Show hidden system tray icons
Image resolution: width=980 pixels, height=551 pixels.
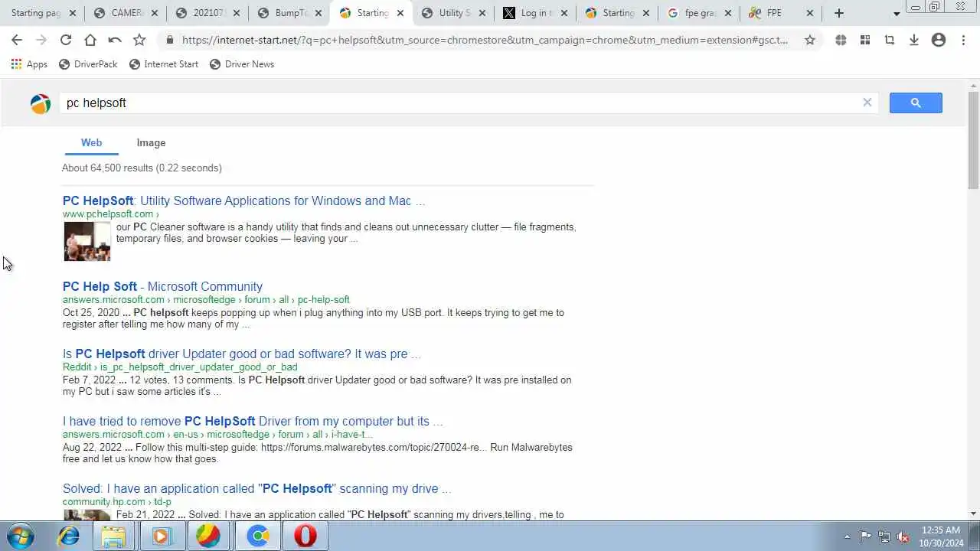(x=847, y=536)
